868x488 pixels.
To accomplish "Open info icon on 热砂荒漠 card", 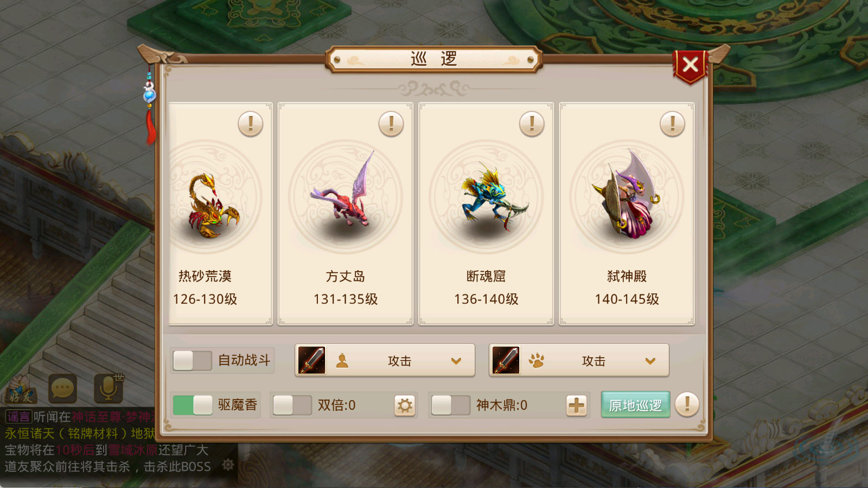I will pos(251,124).
